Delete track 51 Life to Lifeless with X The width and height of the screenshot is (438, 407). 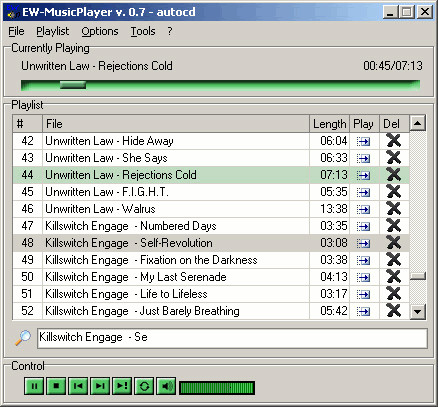coord(394,293)
